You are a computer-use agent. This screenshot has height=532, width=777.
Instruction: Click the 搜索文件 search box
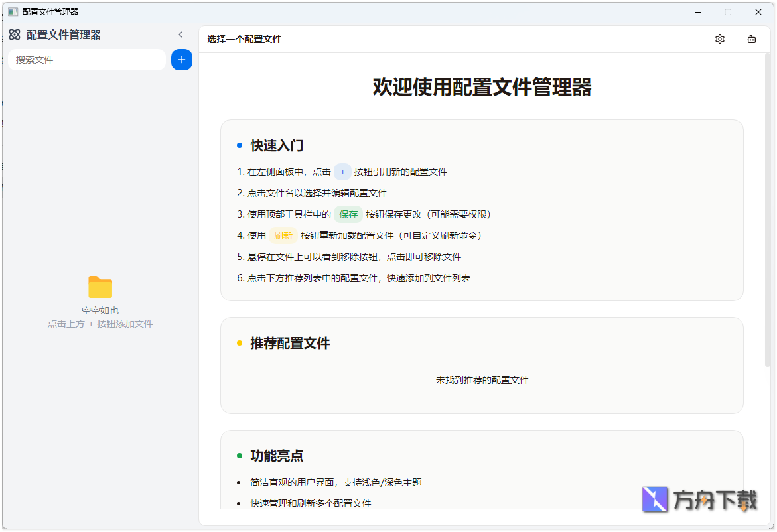[x=86, y=60]
